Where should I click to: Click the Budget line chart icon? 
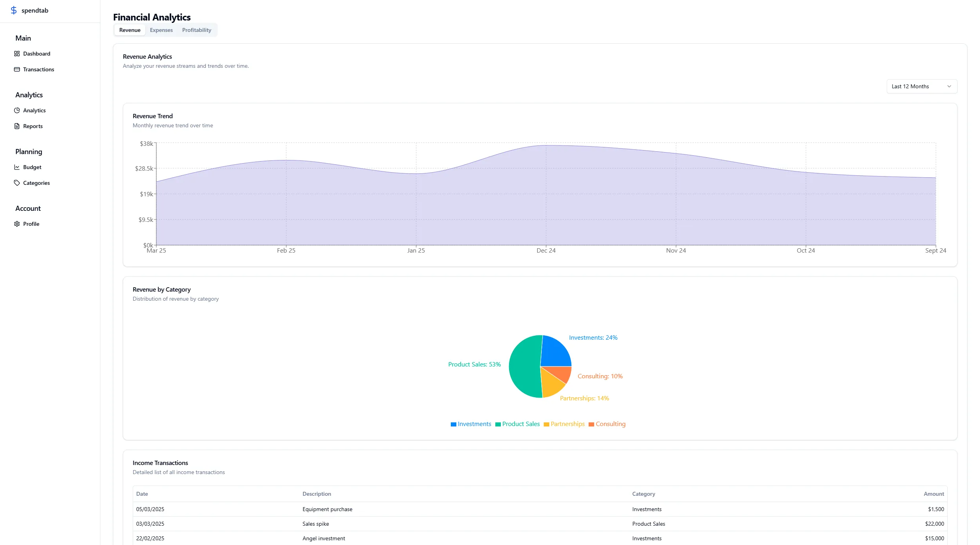[x=17, y=167]
